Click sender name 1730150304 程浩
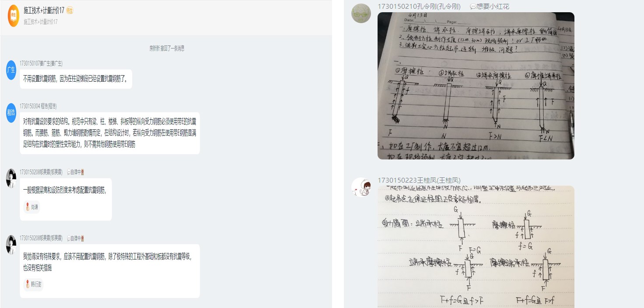This screenshot has height=308, width=644. pos(38,106)
